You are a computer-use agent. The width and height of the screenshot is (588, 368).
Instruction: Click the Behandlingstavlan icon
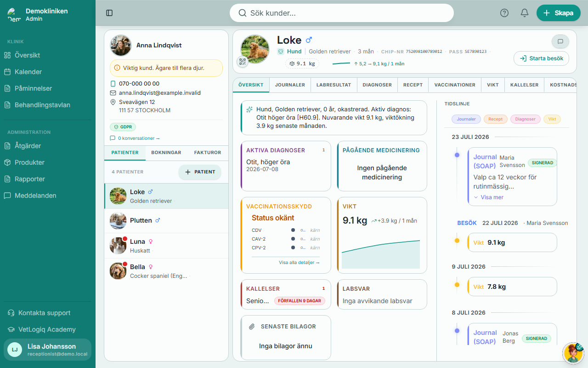pos(7,105)
